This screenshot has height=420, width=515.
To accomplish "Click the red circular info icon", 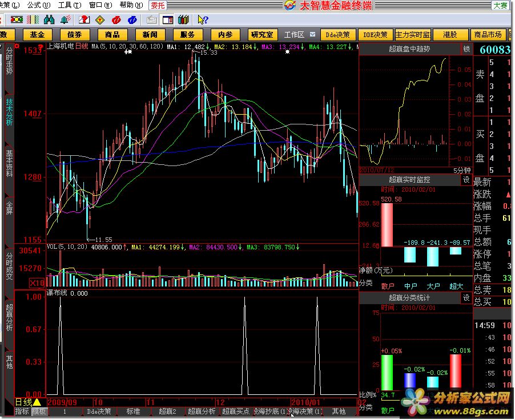I will 116,20.
